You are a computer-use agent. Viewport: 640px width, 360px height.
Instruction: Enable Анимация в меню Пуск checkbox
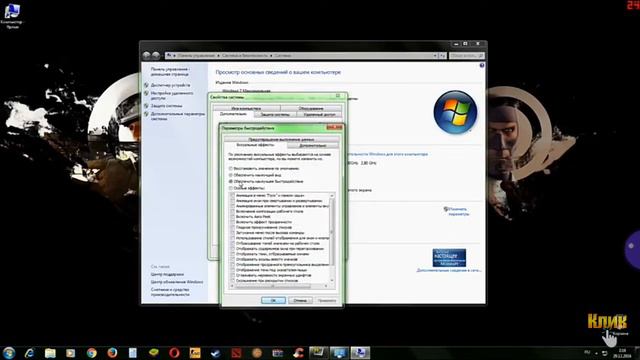(233, 196)
